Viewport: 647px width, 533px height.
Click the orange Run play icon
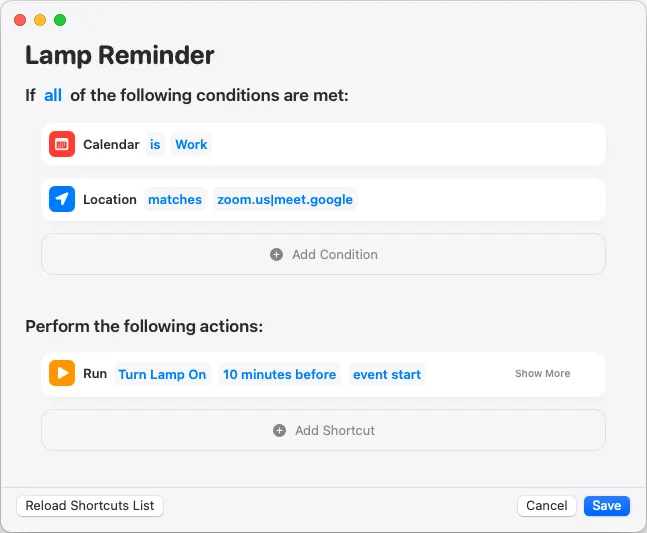(62, 373)
